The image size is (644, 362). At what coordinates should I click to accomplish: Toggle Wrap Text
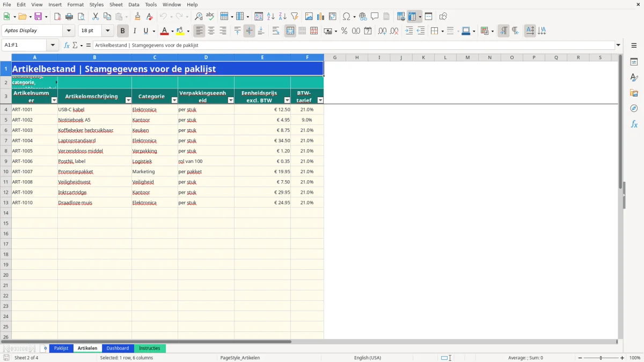[276, 31]
